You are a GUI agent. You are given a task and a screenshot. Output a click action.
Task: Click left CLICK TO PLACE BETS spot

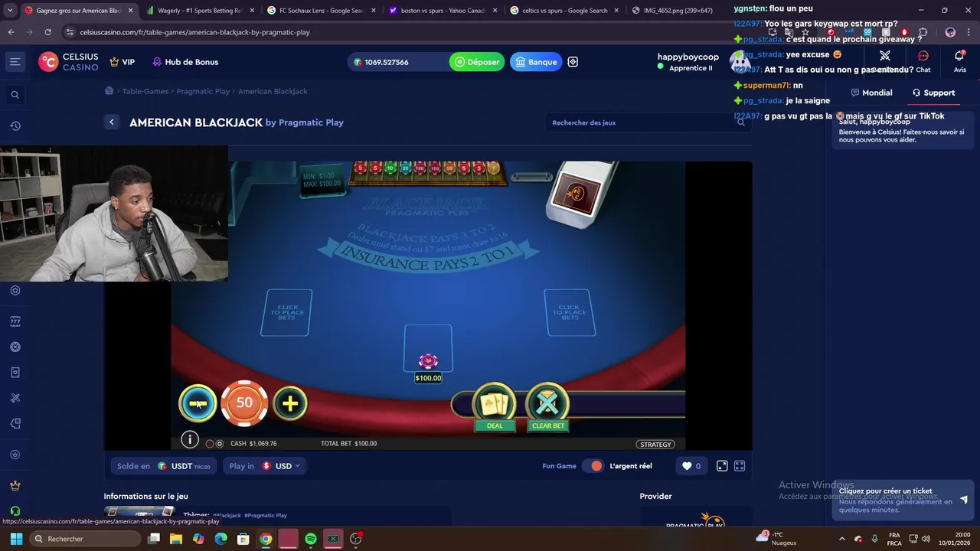click(x=286, y=312)
